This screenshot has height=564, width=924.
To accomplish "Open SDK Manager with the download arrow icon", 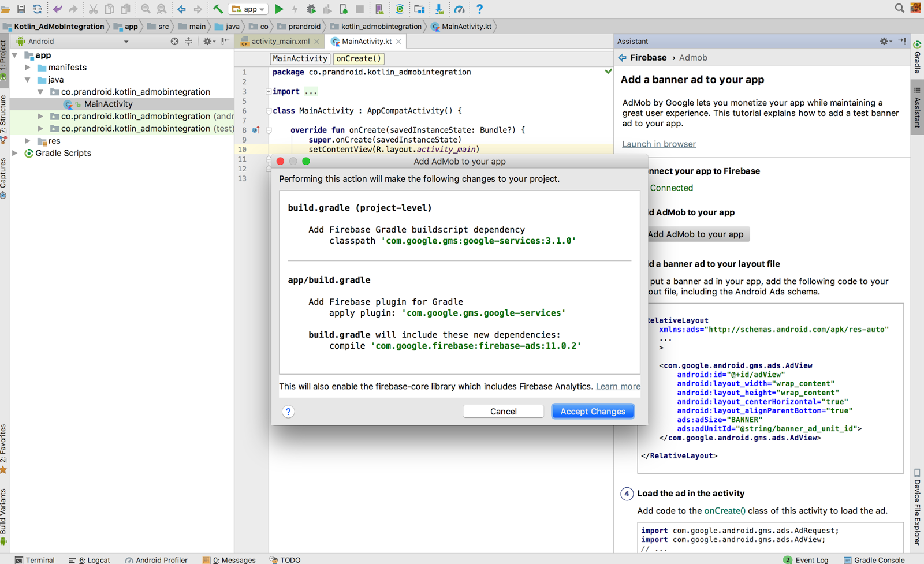I will coord(439,9).
